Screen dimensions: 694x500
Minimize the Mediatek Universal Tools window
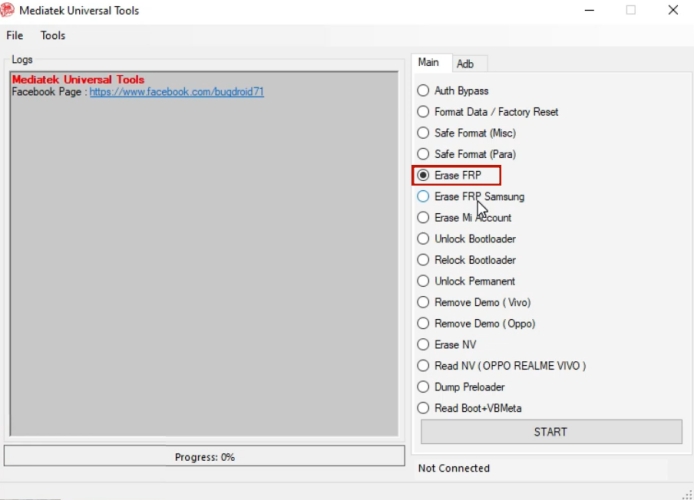point(589,10)
